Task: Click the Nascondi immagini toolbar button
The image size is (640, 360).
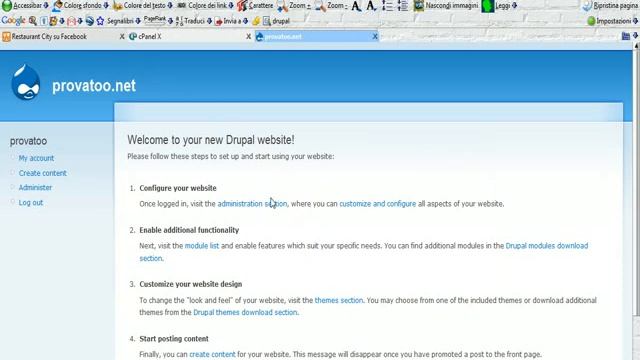Action: click(x=446, y=6)
